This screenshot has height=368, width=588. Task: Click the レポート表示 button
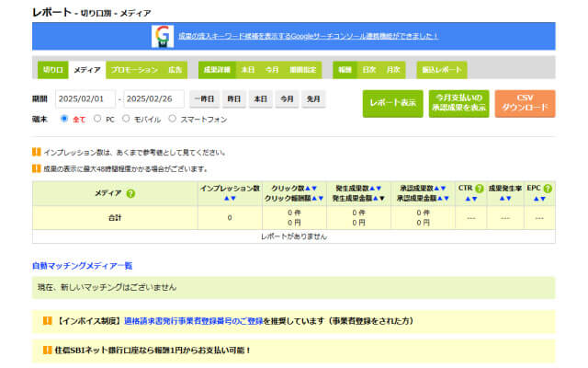(x=392, y=103)
